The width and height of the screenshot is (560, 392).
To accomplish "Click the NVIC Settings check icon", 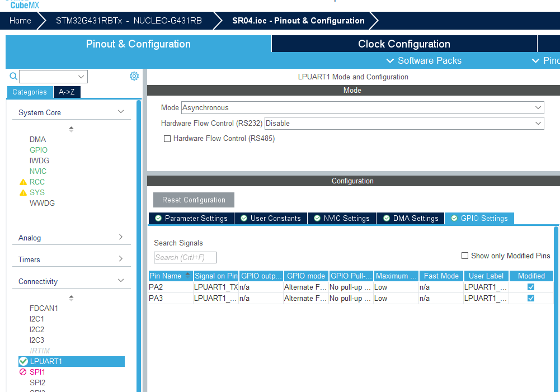I will pos(317,218).
